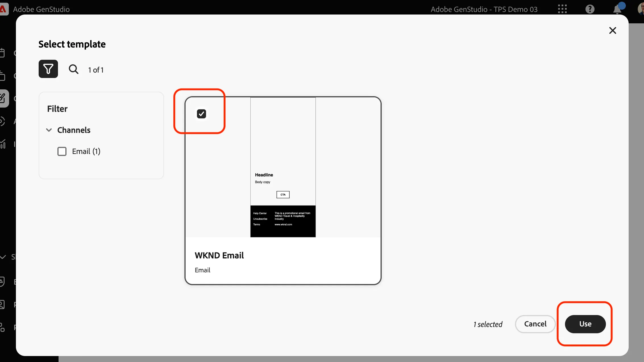
Task: Open the app switcher grid icon
Action: click(x=562, y=9)
